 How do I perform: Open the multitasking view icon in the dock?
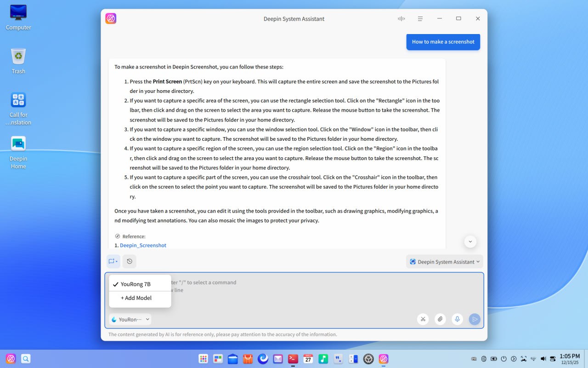[218, 359]
